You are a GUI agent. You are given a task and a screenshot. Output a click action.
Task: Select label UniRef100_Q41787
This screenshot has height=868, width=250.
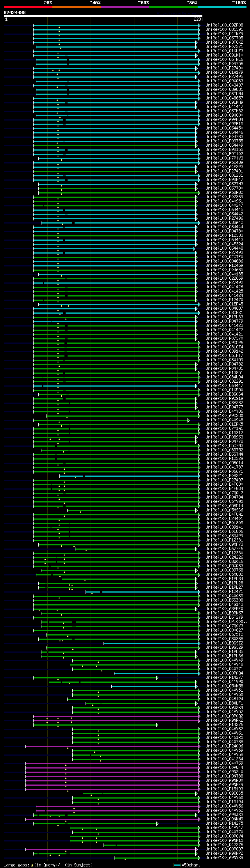coord(224,467)
